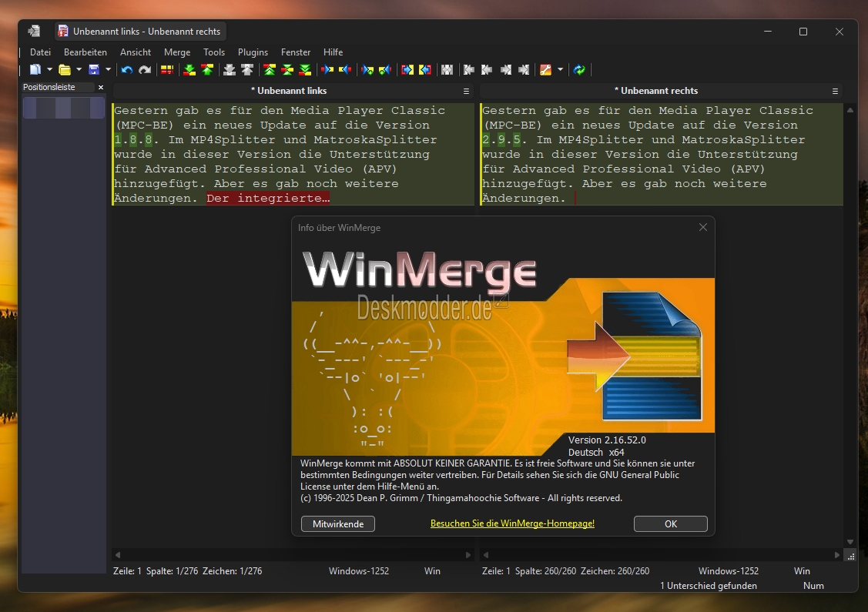868x612 pixels.
Task: Open the Bearbeiten menu
Action: 85,52
